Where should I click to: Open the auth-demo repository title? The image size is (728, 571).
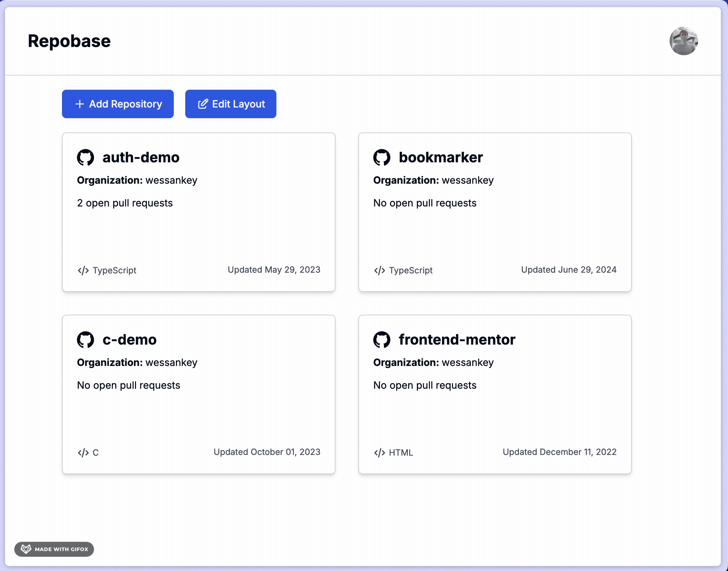pyautogui.click(x=141, y=157)
